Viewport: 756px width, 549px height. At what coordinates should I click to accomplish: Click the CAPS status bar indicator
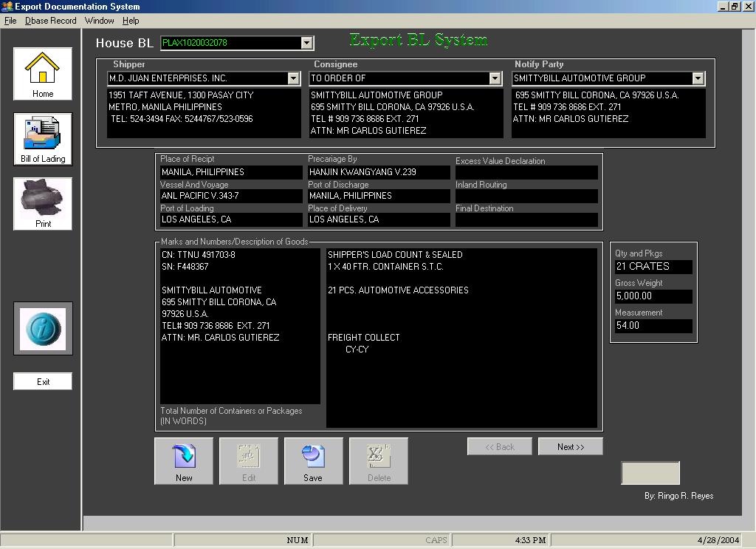tap(436, 540)
